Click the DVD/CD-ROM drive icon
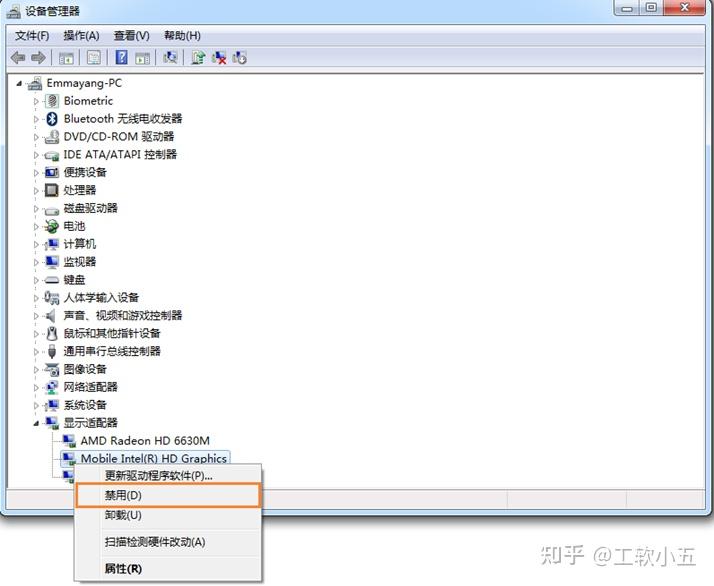 click(x=52, y=137)
